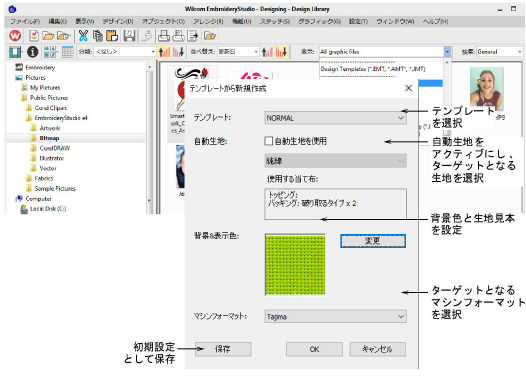The image size is (526, 391).
Task: Open the ヘルプ menu
Action: coord(435,21)
